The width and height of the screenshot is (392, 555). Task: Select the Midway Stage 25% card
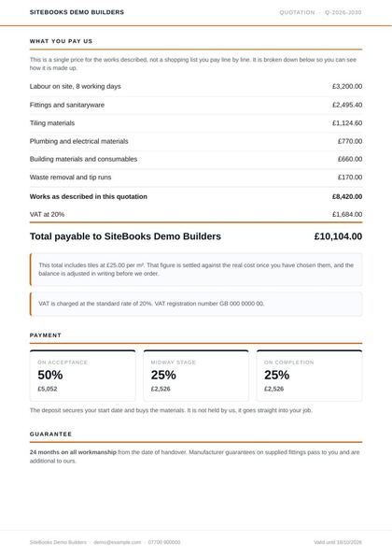point(196,376)
